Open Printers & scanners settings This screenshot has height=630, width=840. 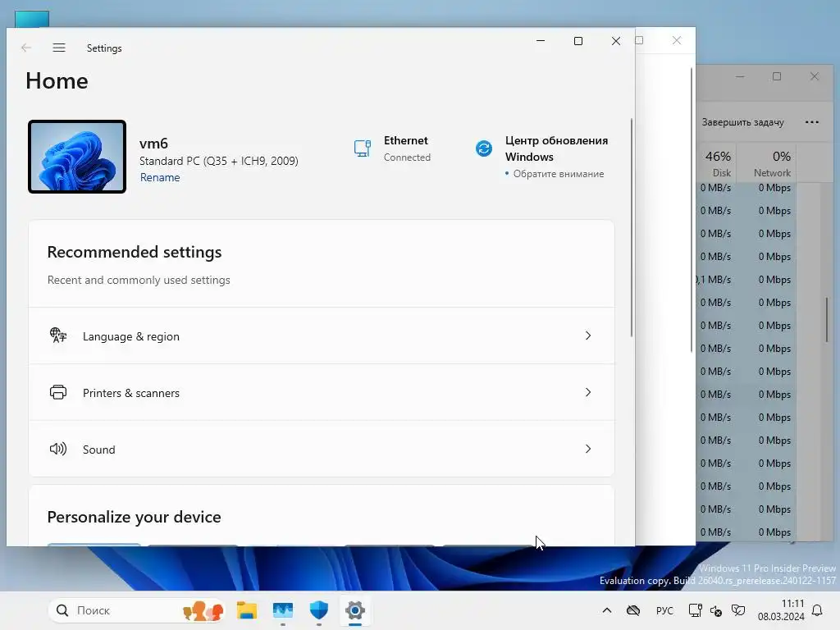click(x=322, y=393)
